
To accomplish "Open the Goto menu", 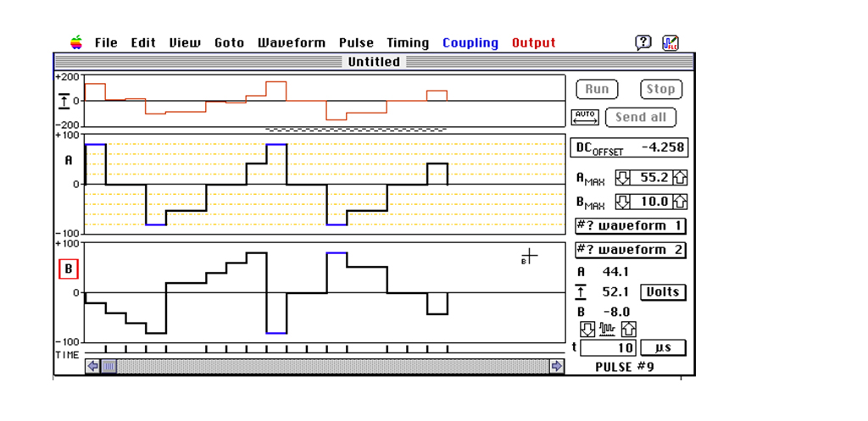I will [x=229, y=42].
